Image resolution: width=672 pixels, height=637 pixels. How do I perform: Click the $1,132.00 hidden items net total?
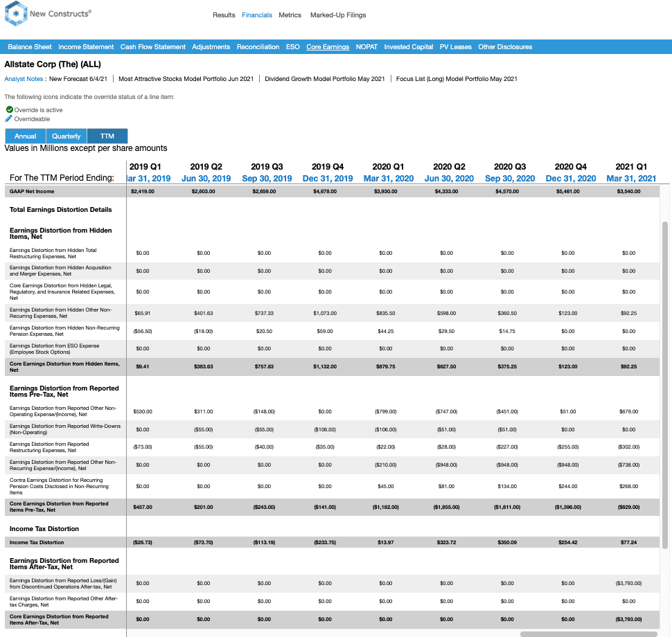pos(325,367)
